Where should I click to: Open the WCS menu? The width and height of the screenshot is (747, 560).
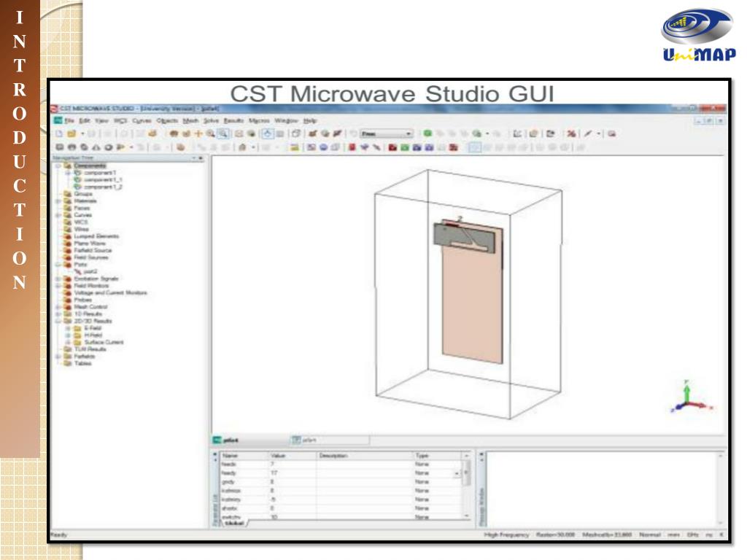tap(120, 120)
